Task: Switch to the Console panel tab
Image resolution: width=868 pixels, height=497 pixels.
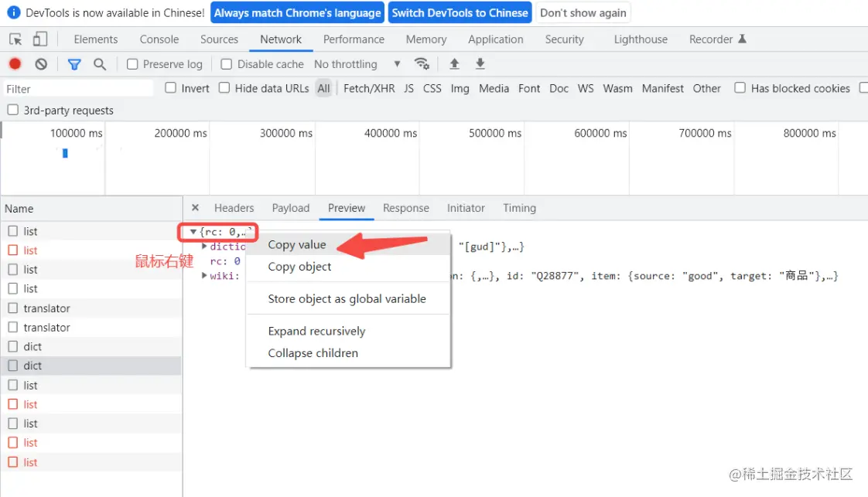Action: 159,39
